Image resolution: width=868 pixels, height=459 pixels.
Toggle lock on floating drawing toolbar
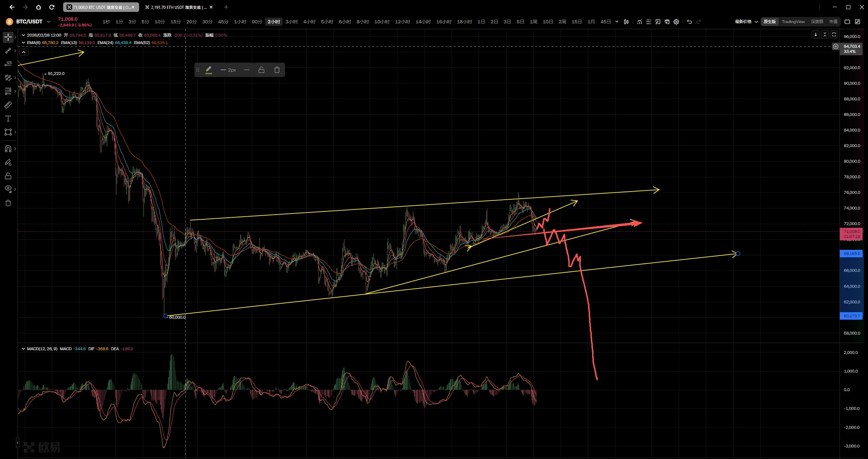(261, 70)
